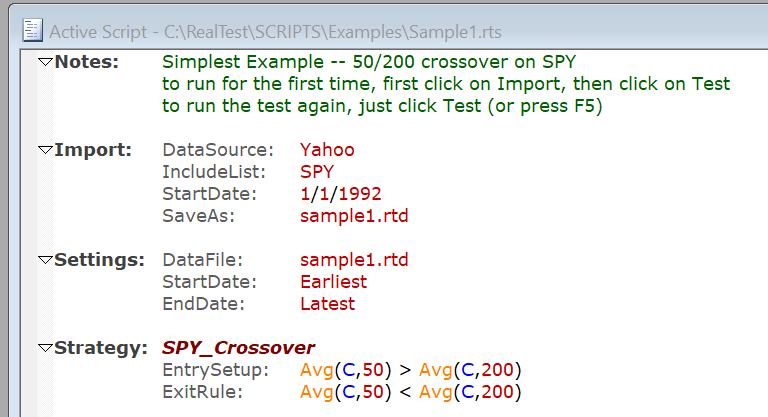
Task: Click the Notes section label
Action: pyautogui.click(x=86, y=62)
